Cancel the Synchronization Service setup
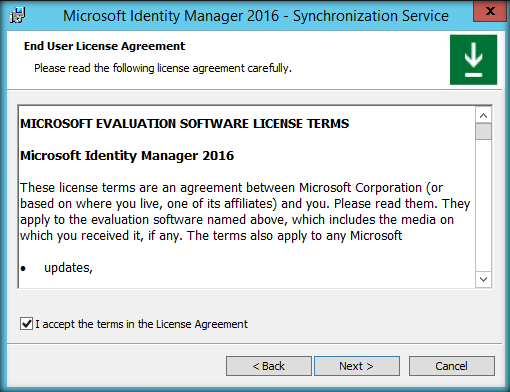510x392 pixels. (x=452, y=366)
